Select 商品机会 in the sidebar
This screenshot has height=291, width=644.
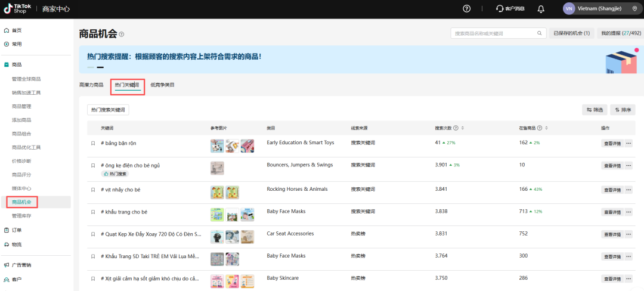point(22,202)
